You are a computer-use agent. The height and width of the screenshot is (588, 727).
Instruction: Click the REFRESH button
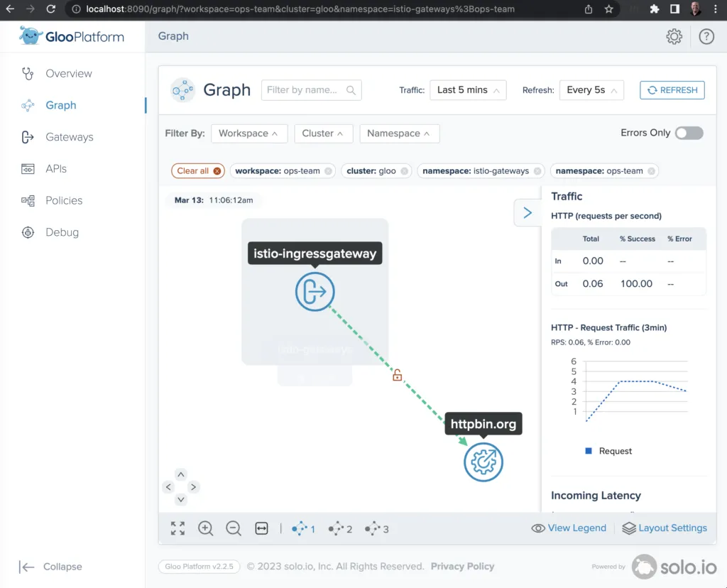click(x=672, y=90)
